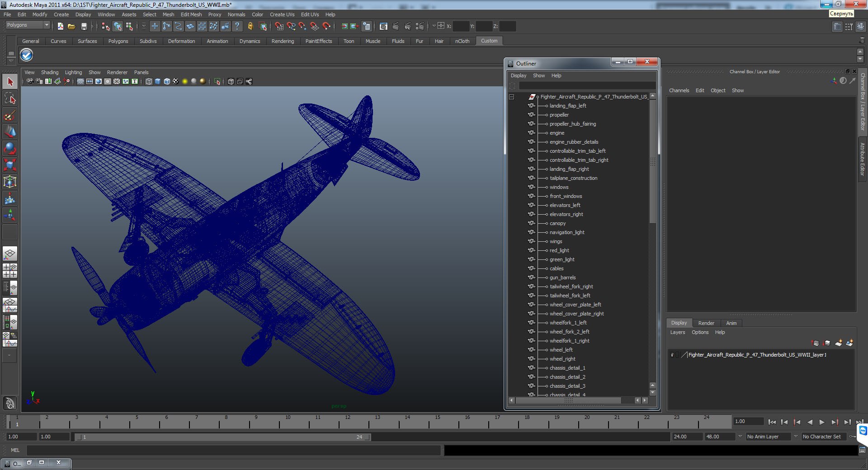Open the anim layer dropdown arrow
868x470 pixels.
coord(740,437)
